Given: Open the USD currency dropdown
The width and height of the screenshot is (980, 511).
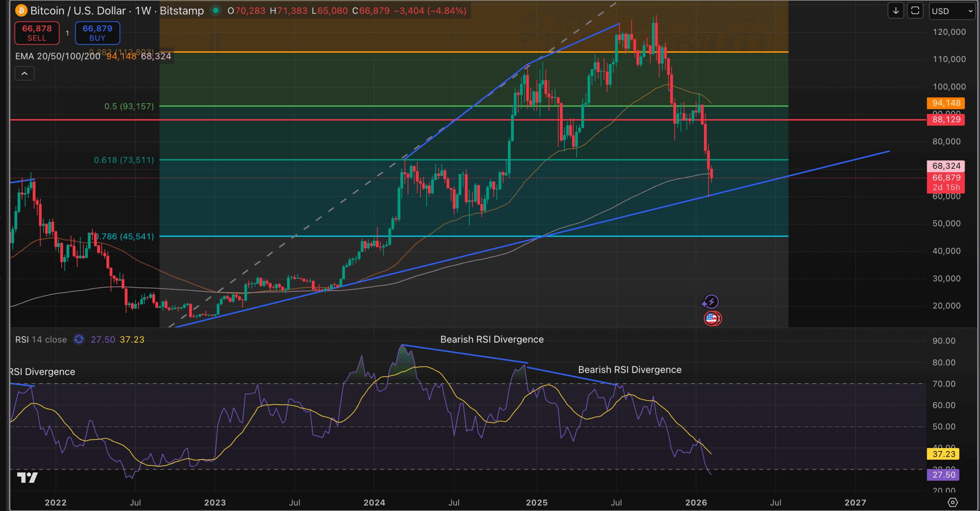Looking at the screenshot, I should 951,11.
